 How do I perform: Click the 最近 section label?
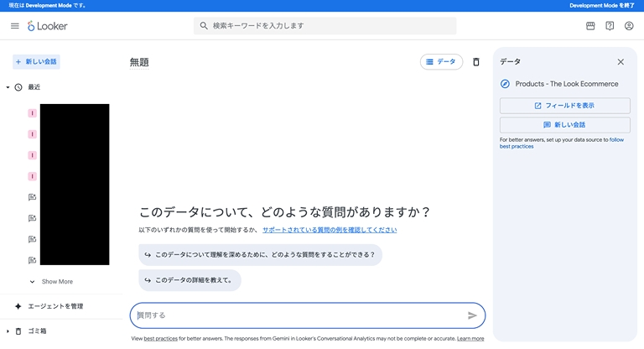34,87
